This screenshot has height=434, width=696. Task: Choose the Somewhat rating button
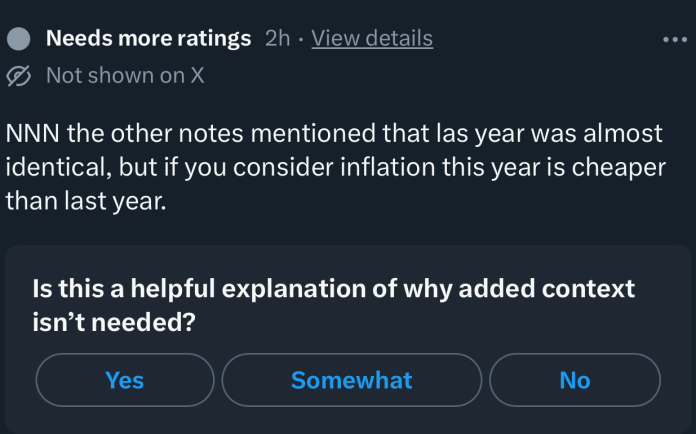click(x=351, y=380)
